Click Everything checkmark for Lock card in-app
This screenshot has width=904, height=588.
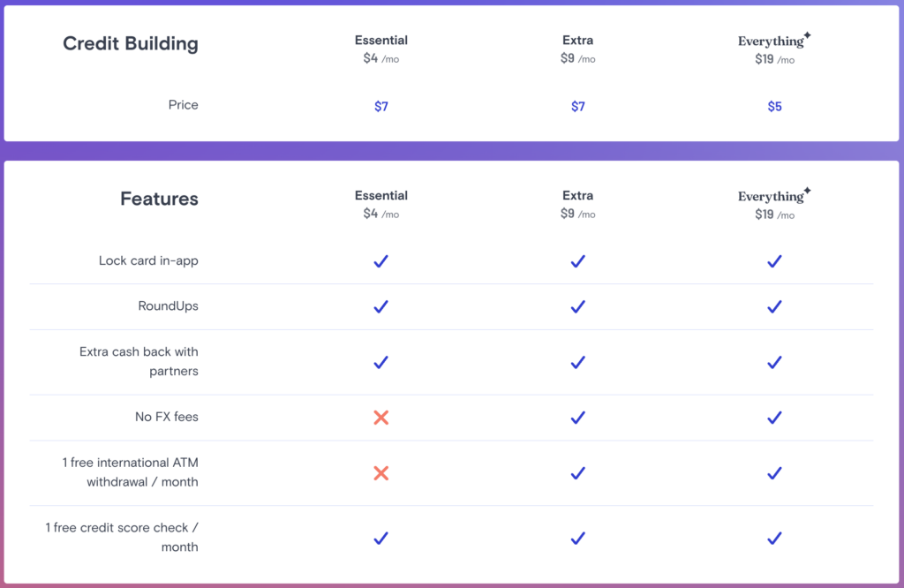point(774,261)
